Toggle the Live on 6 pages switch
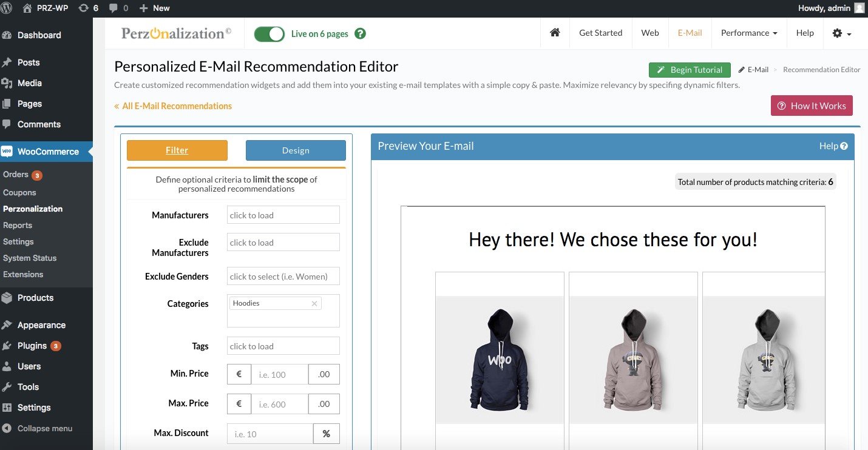 pos(270,34)
